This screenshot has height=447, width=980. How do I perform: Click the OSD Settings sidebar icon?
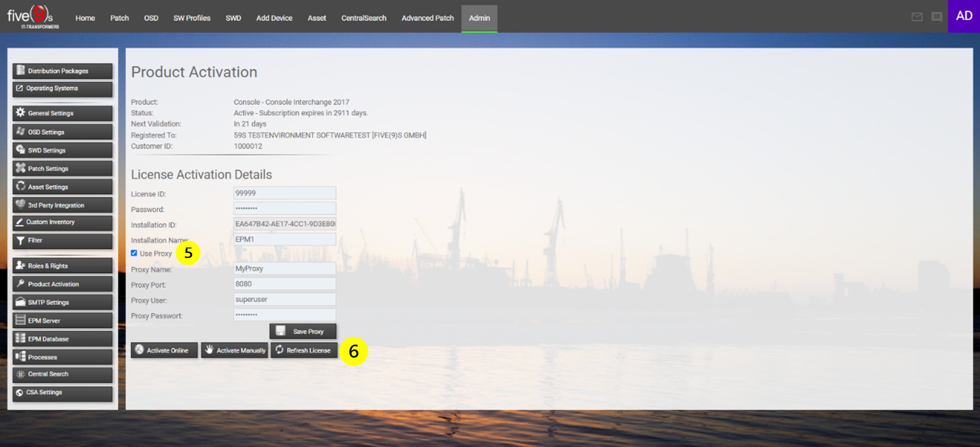20,131
